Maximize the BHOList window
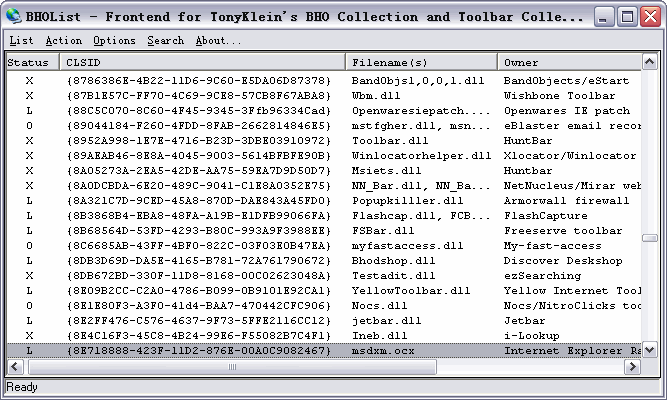The image size is (667, 400). [x=627, y=17]
